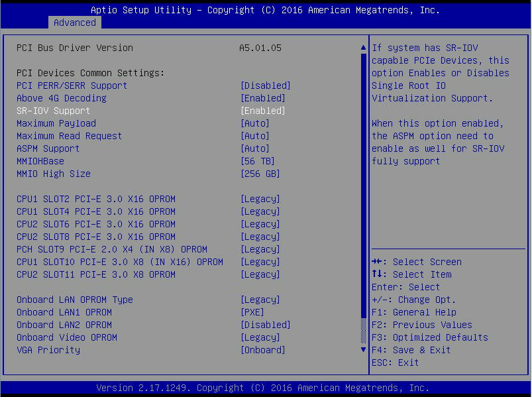This screenshot has height=397, width=532.
Task: Select MMIOHBase setting
Action: pyautogui.click(x=40, y=161)
